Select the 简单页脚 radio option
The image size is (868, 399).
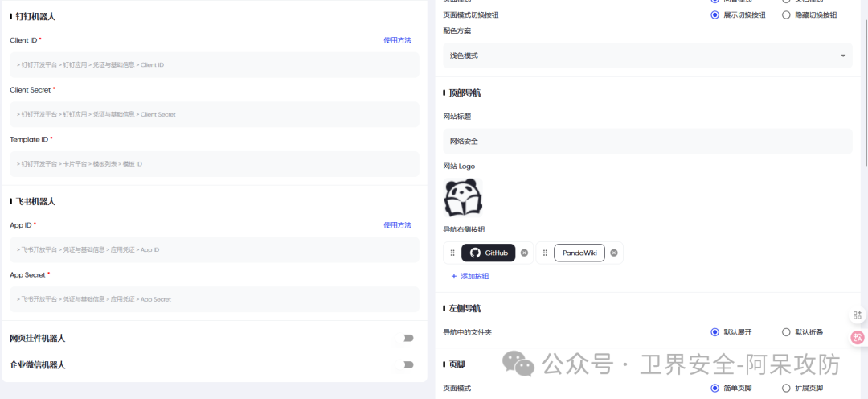pyautogui.click(x=714, y=388)
